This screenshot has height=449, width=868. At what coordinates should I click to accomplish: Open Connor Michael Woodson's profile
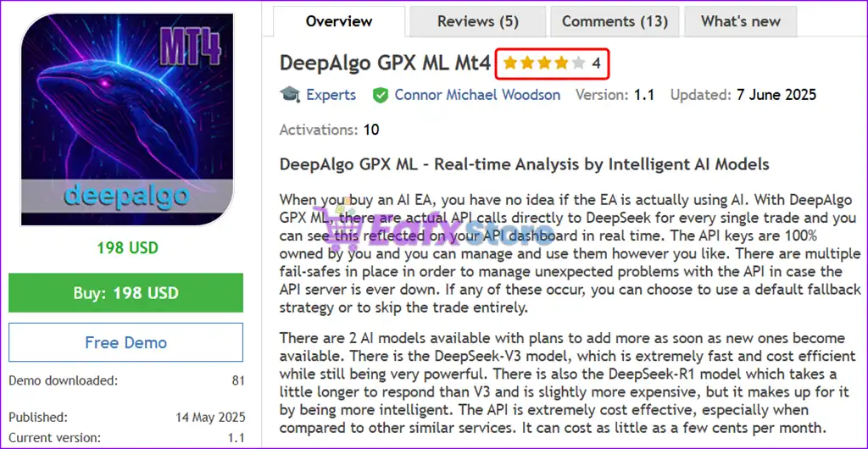click(477, 95)
